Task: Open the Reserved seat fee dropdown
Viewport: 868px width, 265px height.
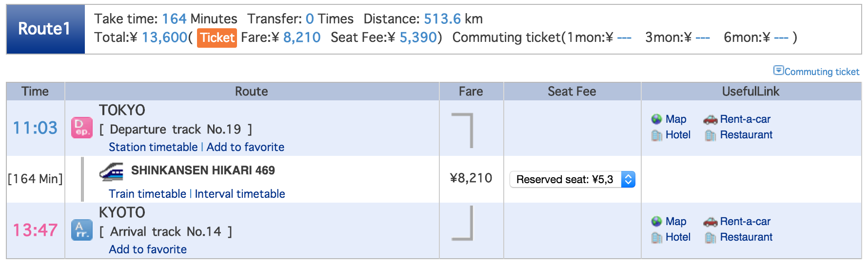Action: [572, 179]
